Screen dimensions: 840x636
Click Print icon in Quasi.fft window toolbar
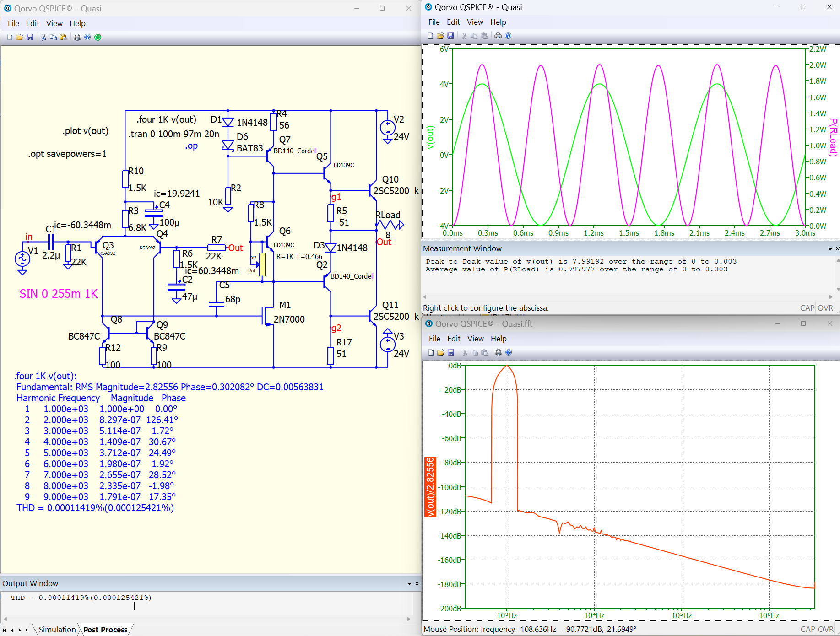pos(499,352)
